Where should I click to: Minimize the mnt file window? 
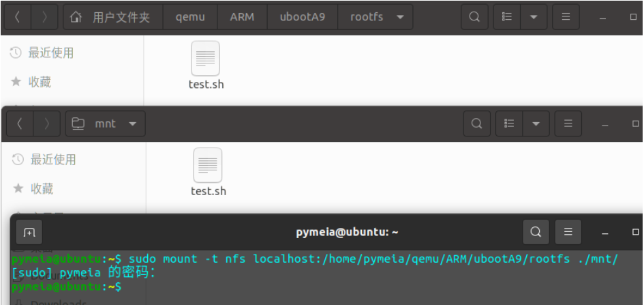[604, 125]
